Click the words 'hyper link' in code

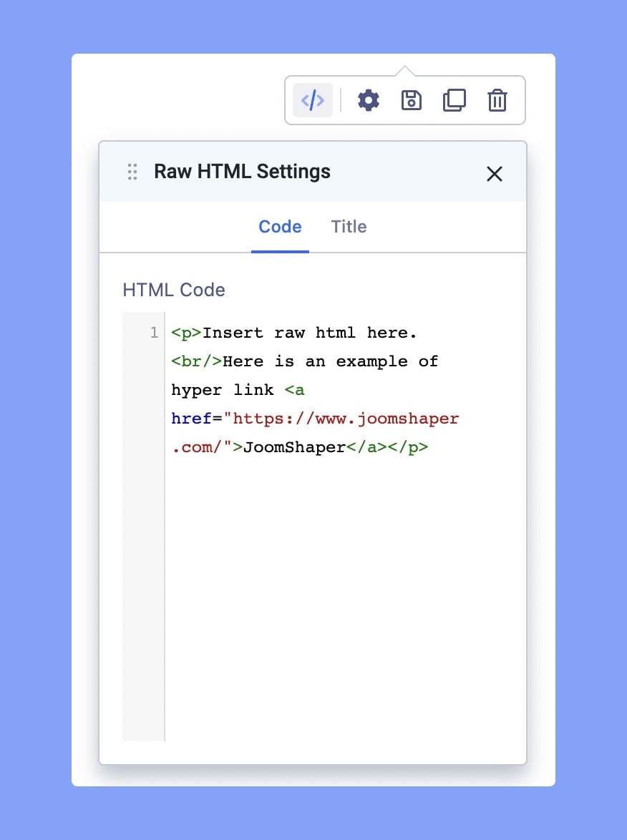pyautogui.click(x=223, y=390)
